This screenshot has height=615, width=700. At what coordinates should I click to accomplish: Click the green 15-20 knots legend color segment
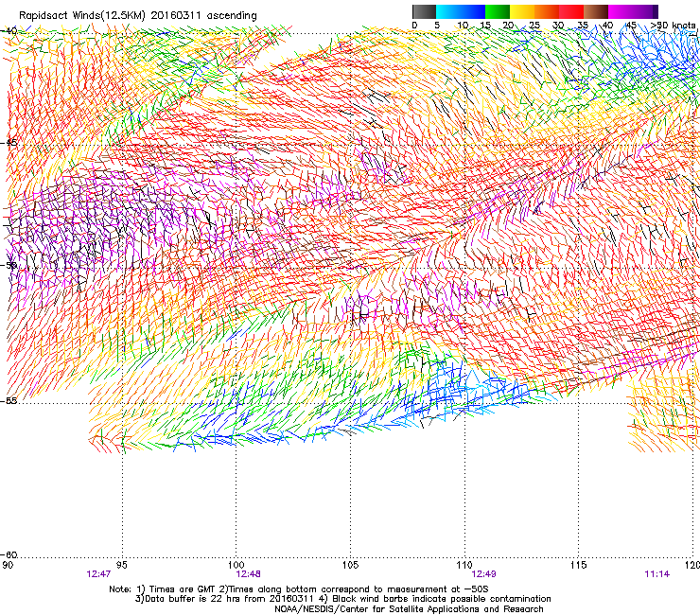[498, 11]
